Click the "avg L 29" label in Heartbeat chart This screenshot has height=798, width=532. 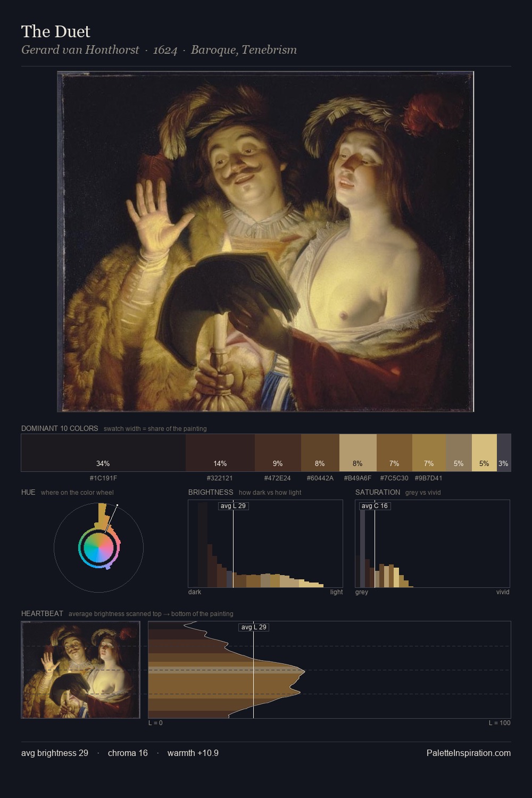254,627
